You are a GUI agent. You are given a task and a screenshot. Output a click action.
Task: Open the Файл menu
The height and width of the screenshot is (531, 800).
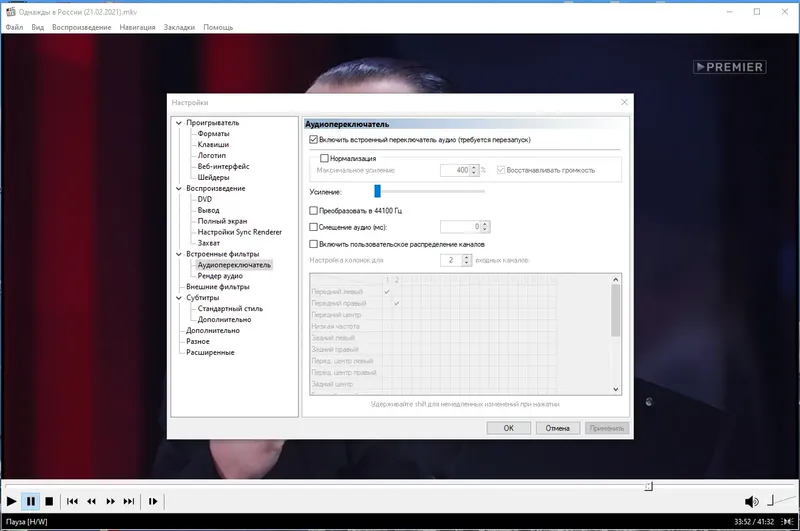pyautogui.click(x=14, y=27)
